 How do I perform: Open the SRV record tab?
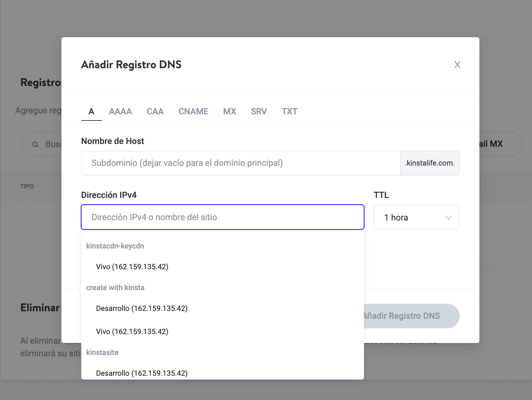click(x=258, y=111)
